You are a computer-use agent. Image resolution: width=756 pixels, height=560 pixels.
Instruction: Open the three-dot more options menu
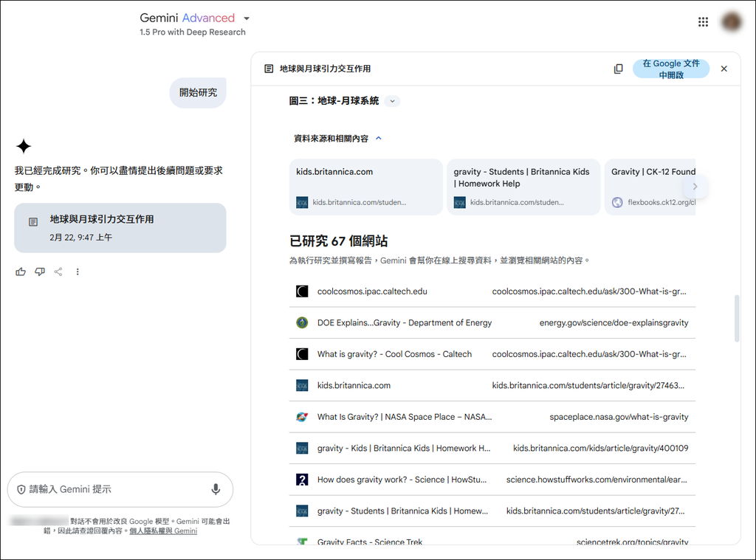tap(77, 272)
